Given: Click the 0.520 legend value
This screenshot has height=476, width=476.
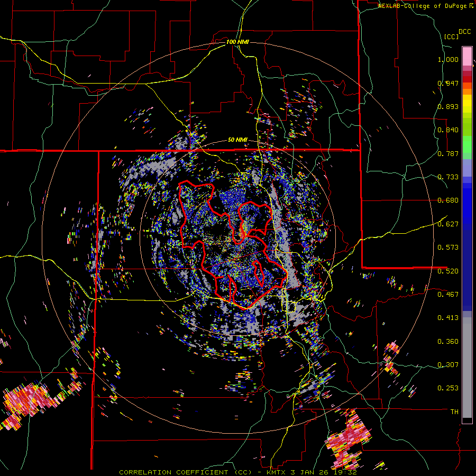Looking at the screenshot, I should pyautogui.click(x=448, y=271).
